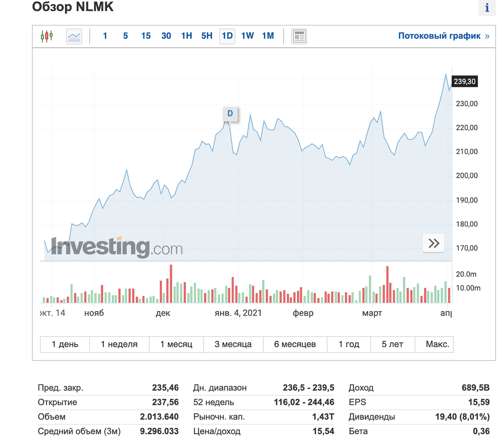Screen dimensions: 504x437
Task: Click the info icon beside Обзор NLMK
Action: [x=487, y=7]
